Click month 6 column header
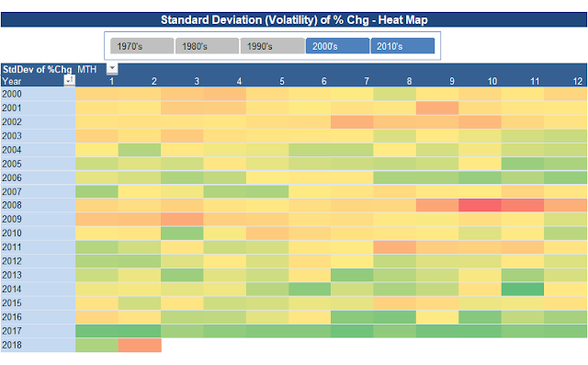The width and height of the screenshot is (588, 365). (324, 81)
